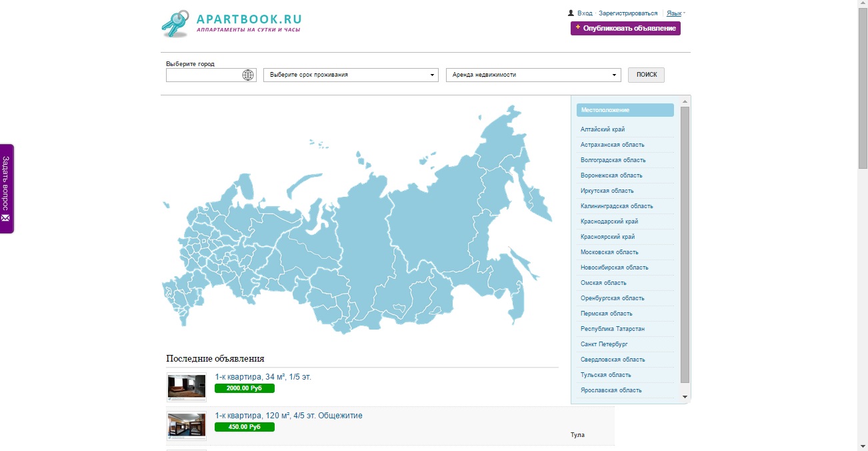
Task: Click the location panel scrollbar thumb
Action: pyautogui.click(x=685, y=244)
